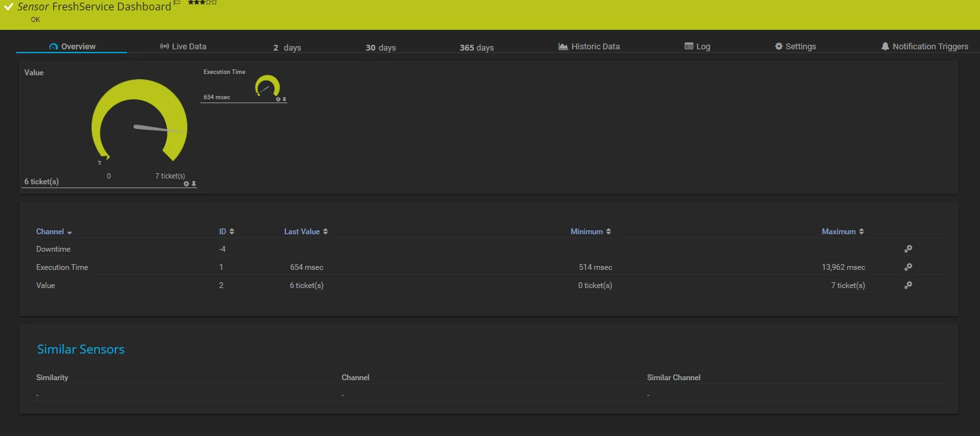Sort table by Last Value column
The height and width of the screenshot is (436, 980).
305,232
